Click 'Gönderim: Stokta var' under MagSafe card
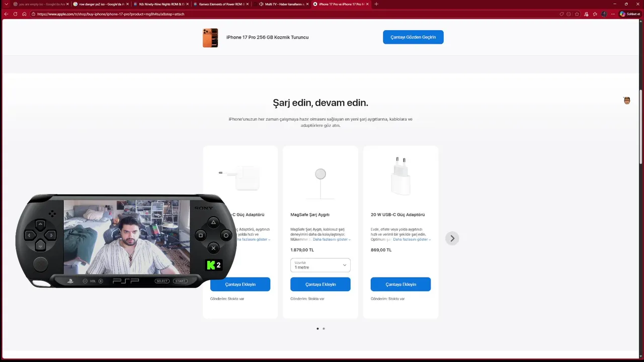This screenshot has height=362, width=644. pyautogui.click(x=307, y=299)
